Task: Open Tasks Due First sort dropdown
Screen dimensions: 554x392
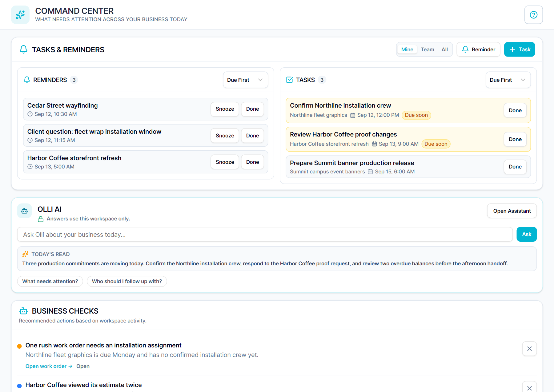Action: (x=508, y=80)
